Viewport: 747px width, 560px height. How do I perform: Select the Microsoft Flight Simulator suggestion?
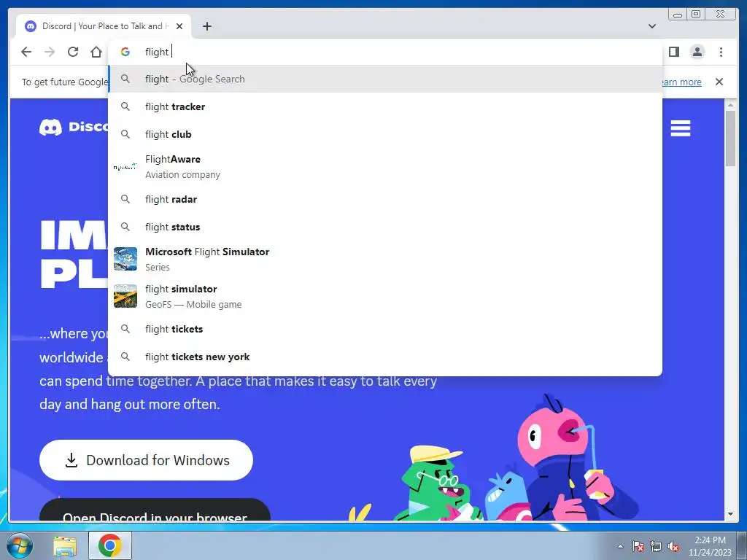[385, 259]
